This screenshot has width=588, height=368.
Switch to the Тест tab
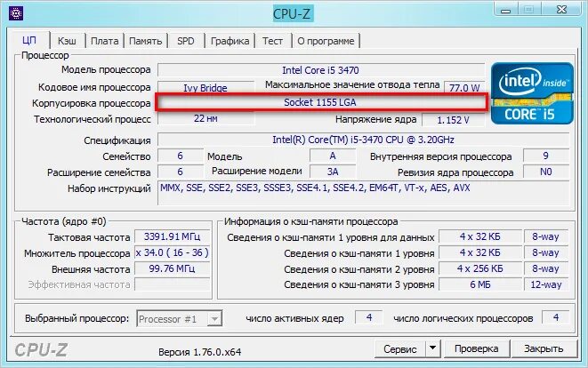coord(272,41)
